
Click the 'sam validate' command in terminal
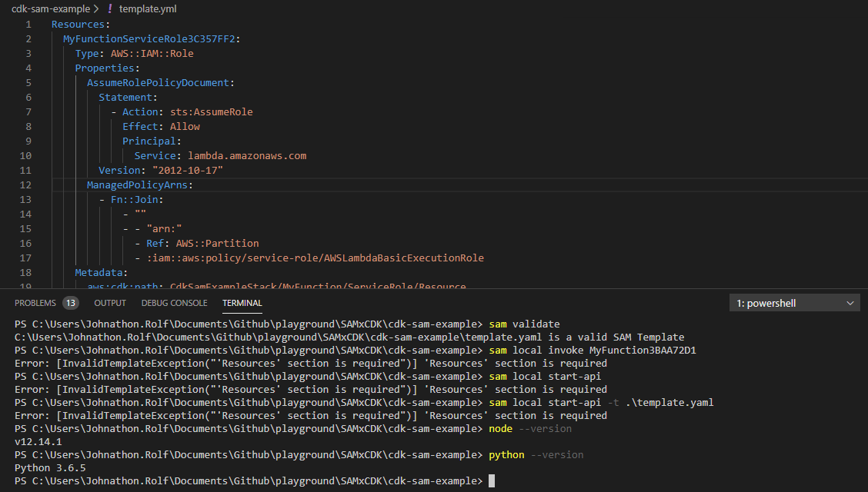click(524, 324)
